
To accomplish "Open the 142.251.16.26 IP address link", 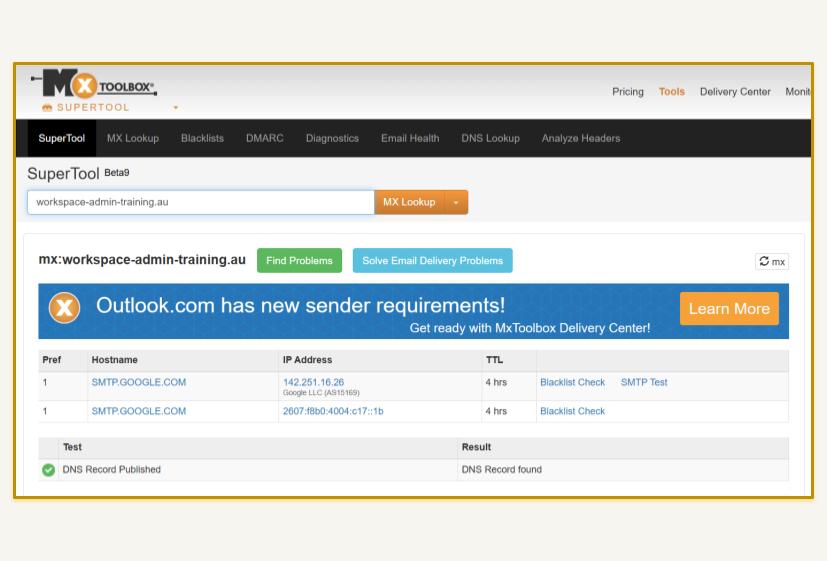I will (x=313, y=382).
